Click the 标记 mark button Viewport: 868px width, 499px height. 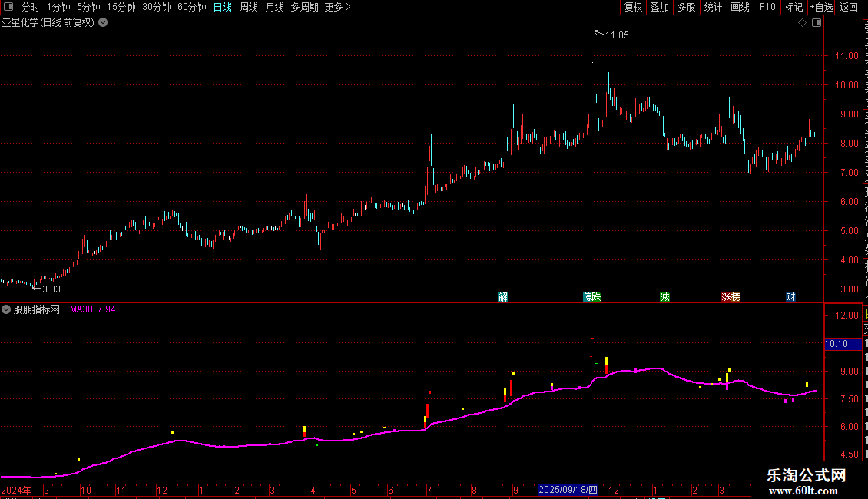pyautogui.click(x=793, y=7)
